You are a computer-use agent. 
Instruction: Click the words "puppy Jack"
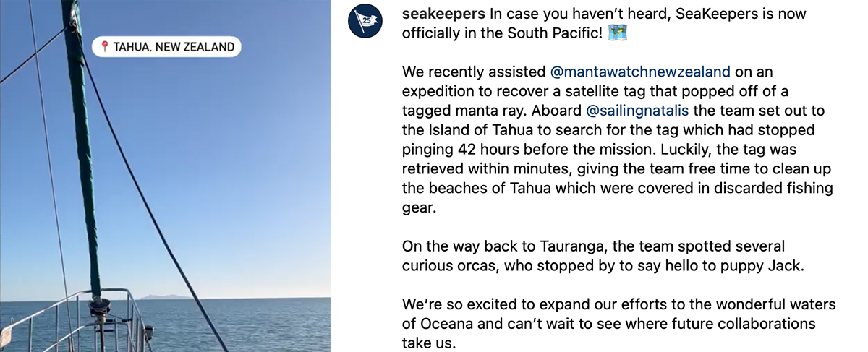(x=767, y=265)
